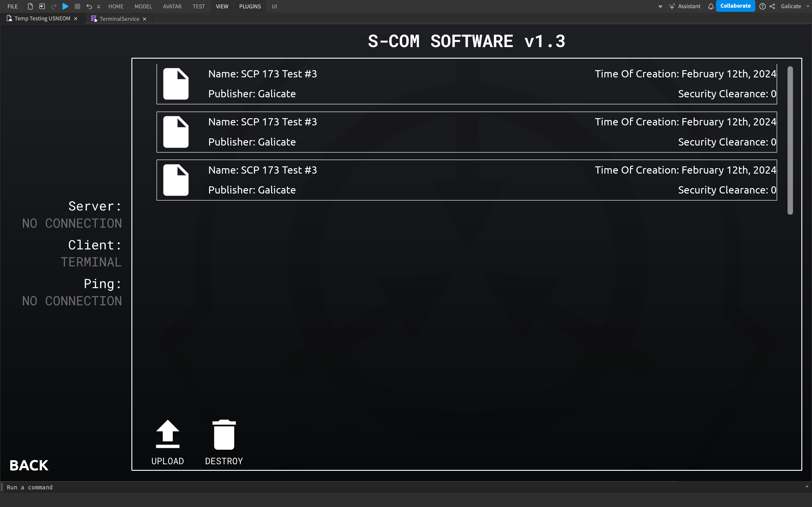Click the Stop simulation icon
This screenshot has width=812, height=507.
77,6
